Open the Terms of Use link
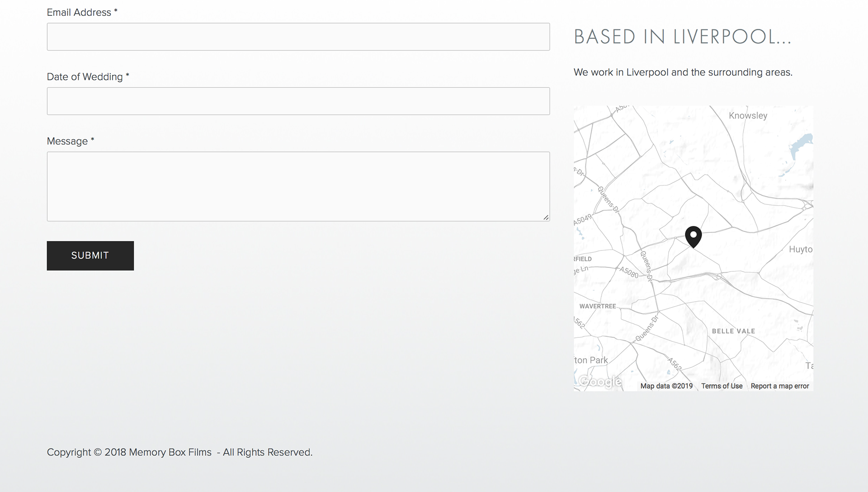 (x=722, y=386)
